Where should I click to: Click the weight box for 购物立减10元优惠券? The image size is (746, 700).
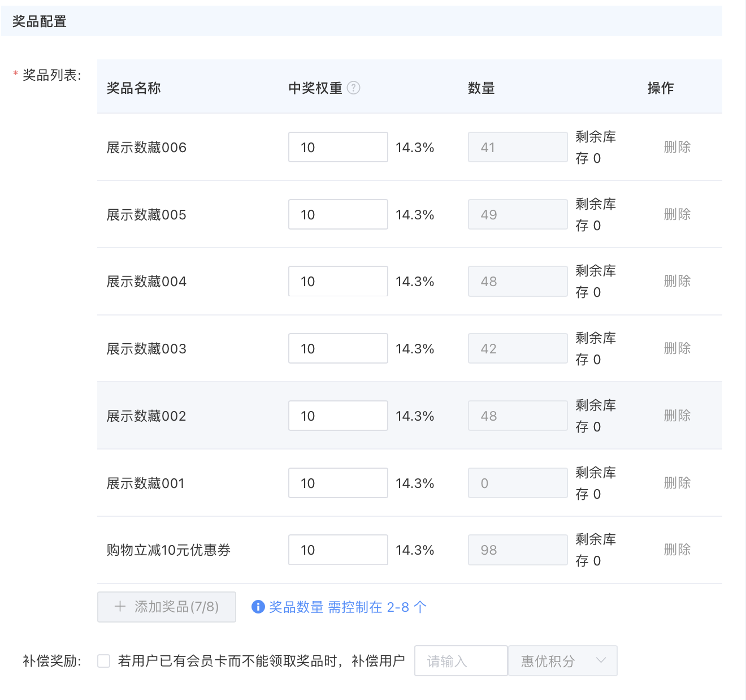338,550
